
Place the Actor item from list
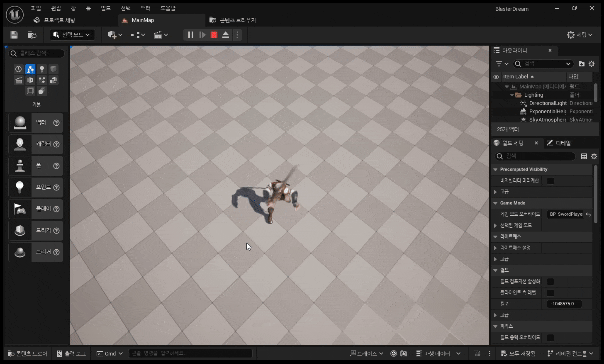pyautogui.click(x=35, y=123)
